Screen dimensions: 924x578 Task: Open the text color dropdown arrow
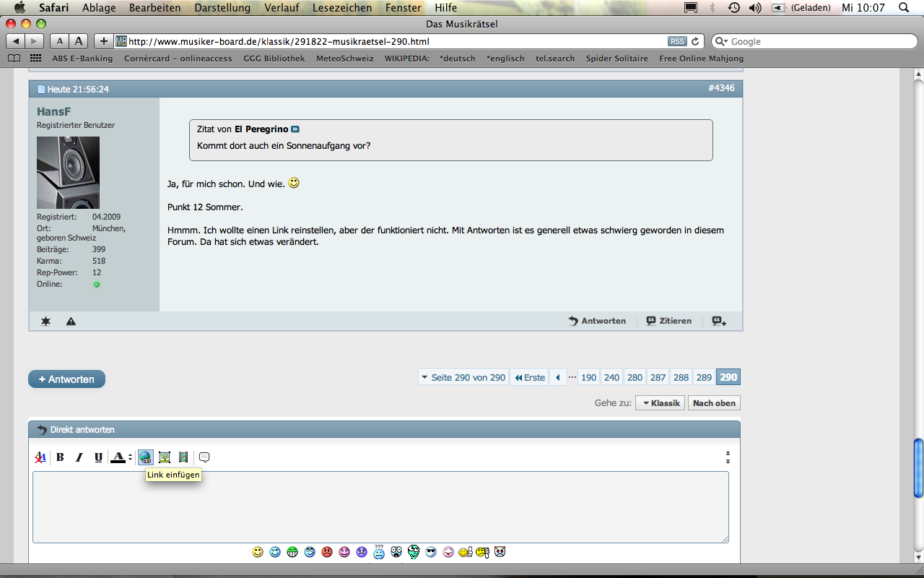coord(130,457)
